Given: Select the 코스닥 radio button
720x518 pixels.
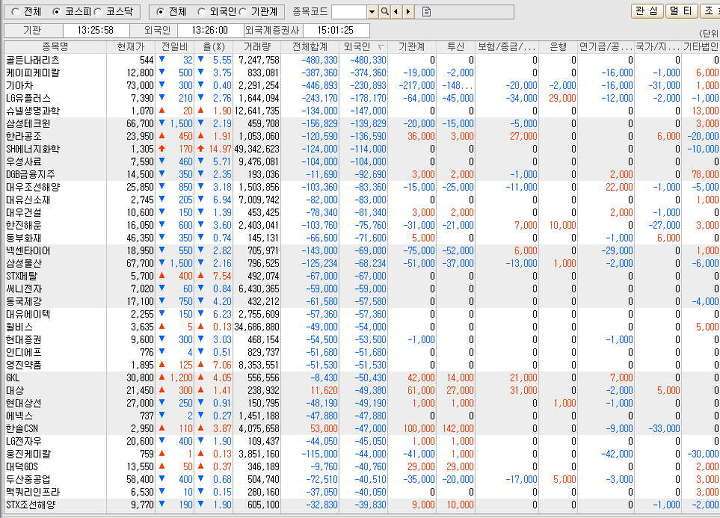Looking at the screenshot, I should point(97,11).
